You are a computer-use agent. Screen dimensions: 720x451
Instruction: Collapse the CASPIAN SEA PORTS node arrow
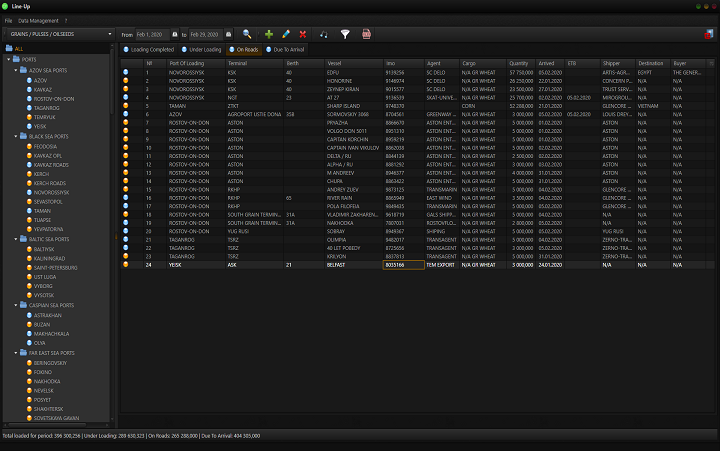click(16, 305)
